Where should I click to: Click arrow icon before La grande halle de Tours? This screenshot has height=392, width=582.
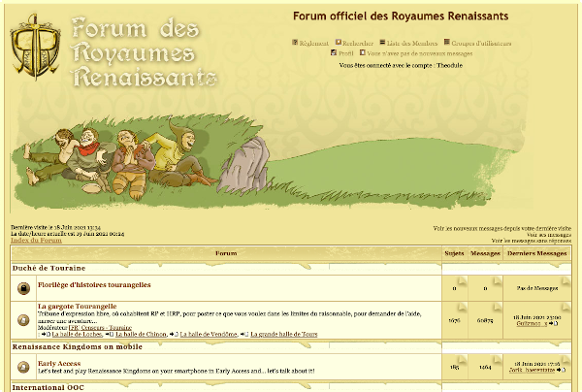(x=244, y=334)
